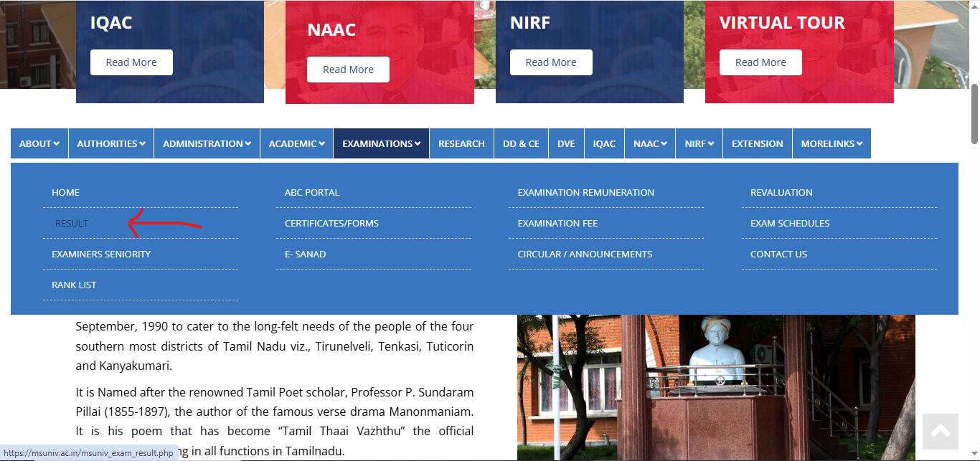Open the CONTACT US link
This screenshot has height=461, width=980.
click(778, 254)
